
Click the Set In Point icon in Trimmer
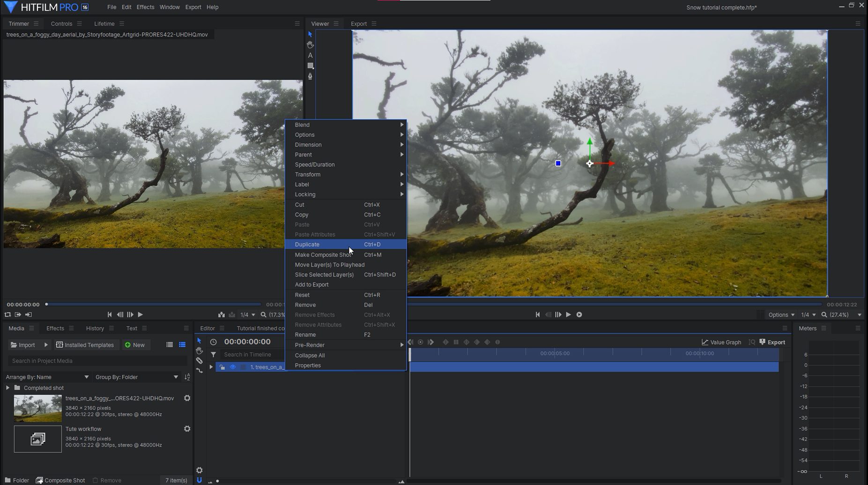[x=18, y=314]
